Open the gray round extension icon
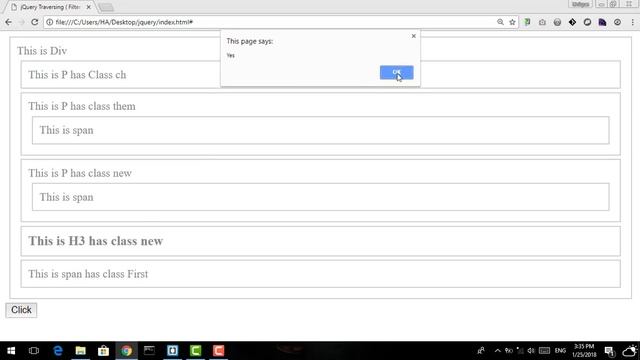The width and height of the screenshot is (640, 360). [557, 22]
